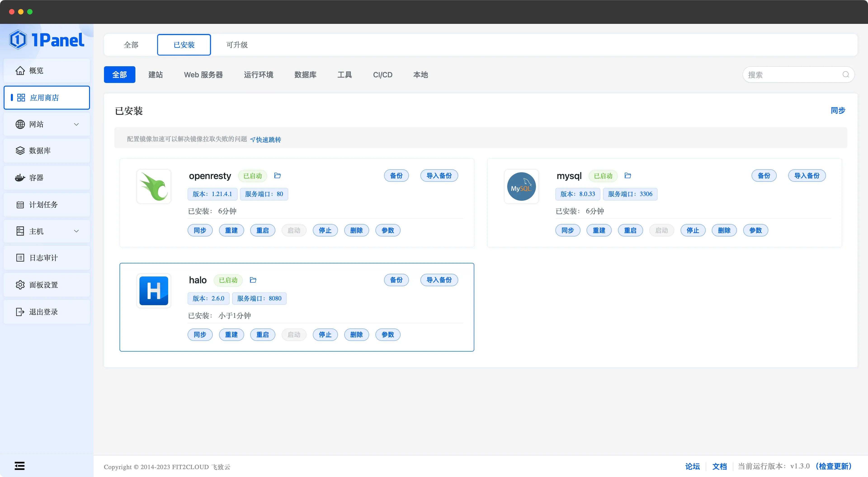This screenshot has width=868, height=477.
Task: Click the search magnifier icon
Action: (x=846, y=75)
